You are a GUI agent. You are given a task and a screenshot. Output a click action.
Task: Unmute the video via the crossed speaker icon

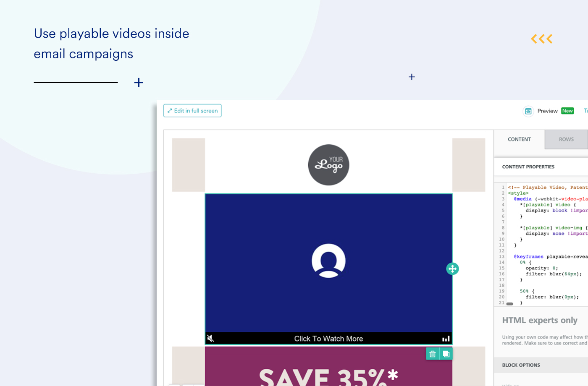pyautogui.click(x=211, y=338)
